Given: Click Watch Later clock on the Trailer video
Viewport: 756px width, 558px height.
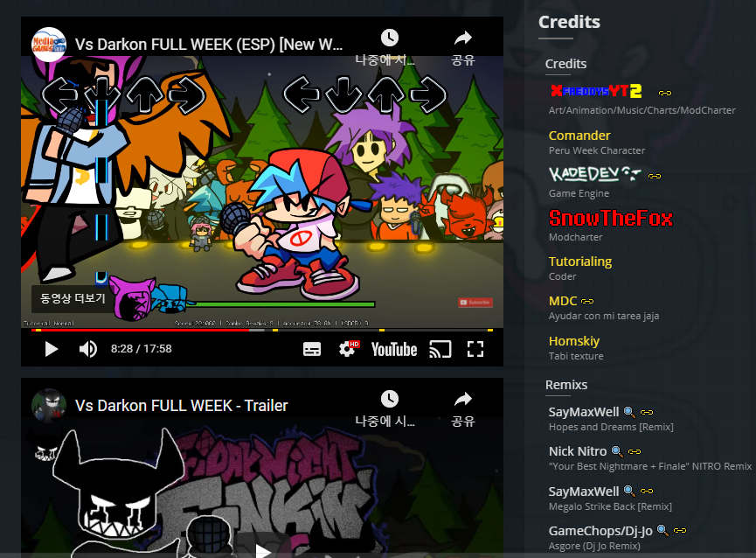Looking at the screenshot, I should point(390,399).
